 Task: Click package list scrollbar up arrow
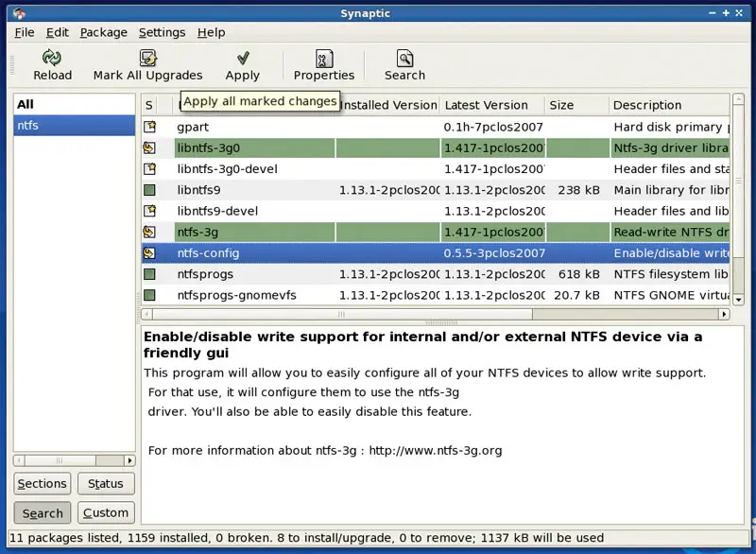coord(738,99)
